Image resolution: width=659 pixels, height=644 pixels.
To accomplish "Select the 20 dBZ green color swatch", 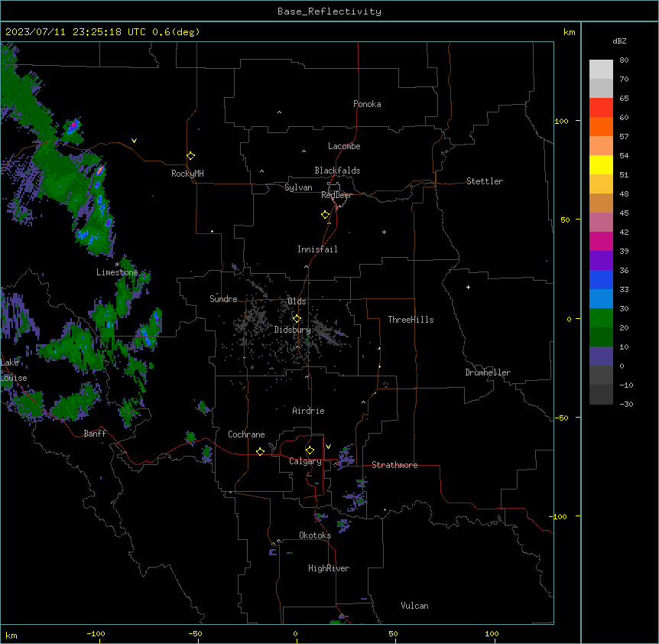I will [601, 317].
